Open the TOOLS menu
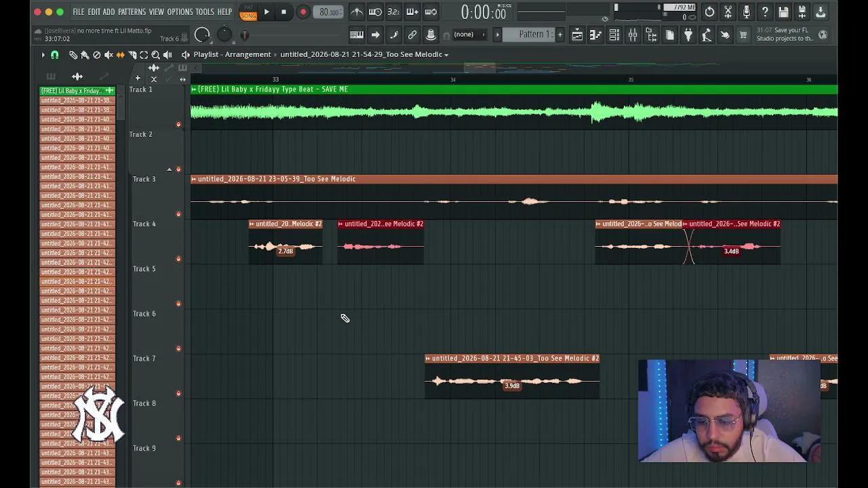Image resolution: width=868 pixels, height=488 pixels. [x=205, y=12]
